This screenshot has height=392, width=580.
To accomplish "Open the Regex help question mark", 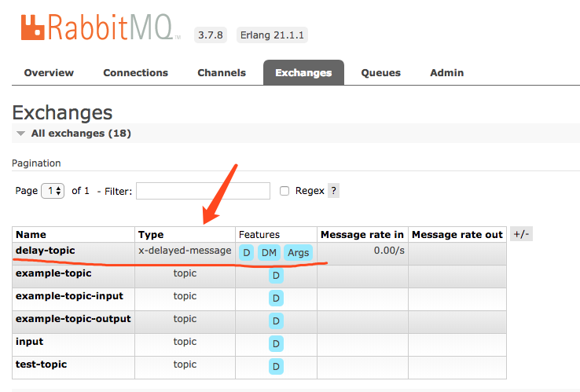I will coord(333,191).
